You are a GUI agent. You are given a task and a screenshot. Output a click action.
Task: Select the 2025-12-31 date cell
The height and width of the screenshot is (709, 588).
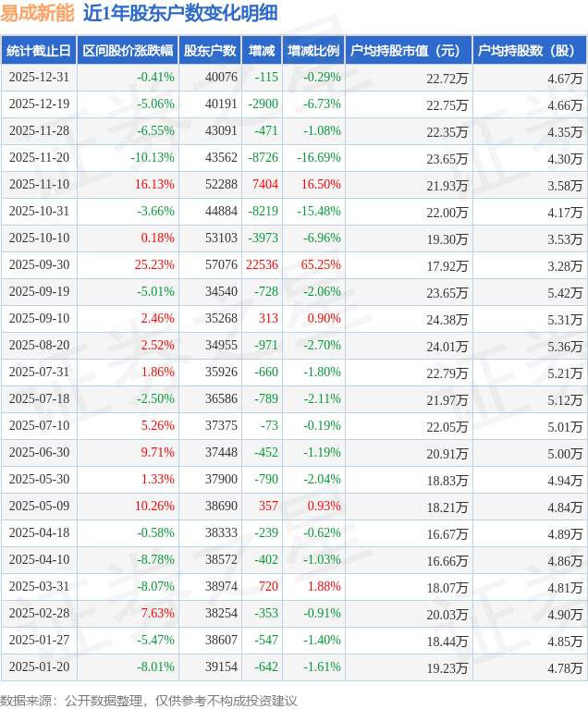click(39, 78)
